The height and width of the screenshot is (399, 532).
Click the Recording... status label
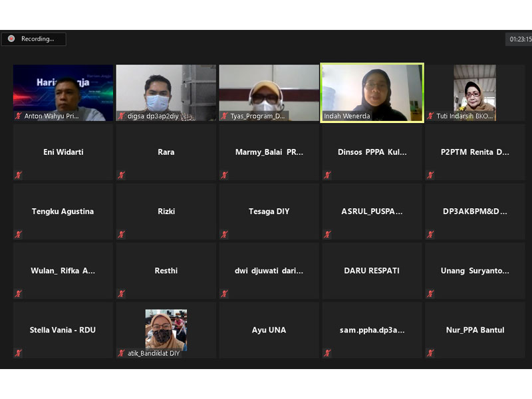coord(37,39)
